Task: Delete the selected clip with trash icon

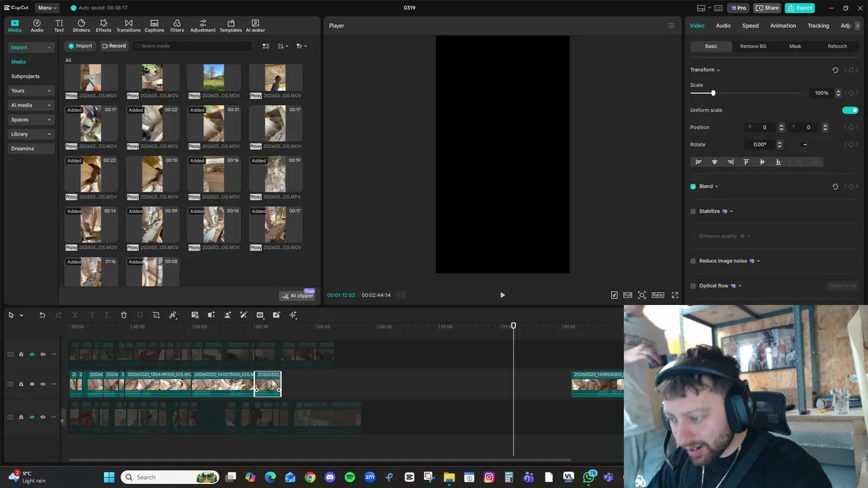Action: pyautogui.click(x=123, y=315)
